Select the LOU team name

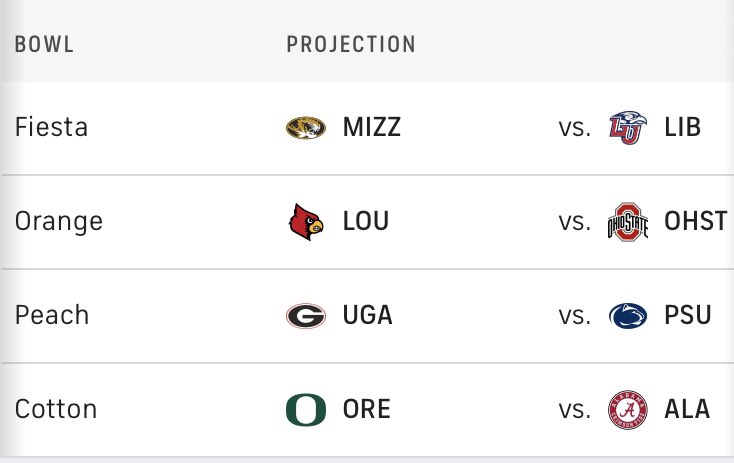tap(366, 221)
